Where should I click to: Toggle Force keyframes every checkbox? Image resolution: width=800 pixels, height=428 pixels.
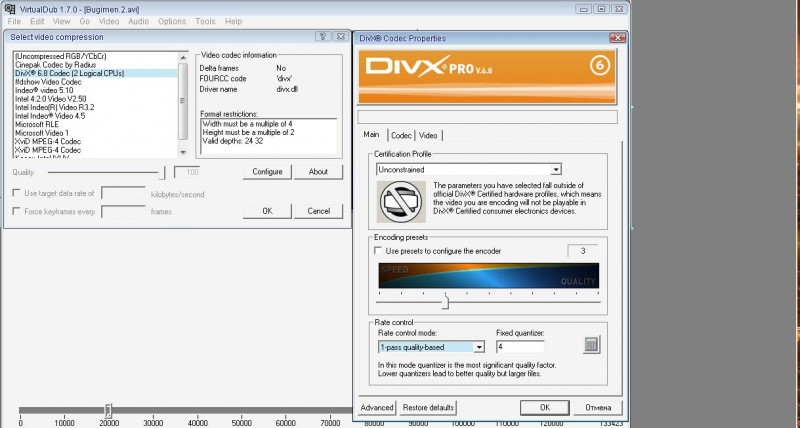coord(16,211)
